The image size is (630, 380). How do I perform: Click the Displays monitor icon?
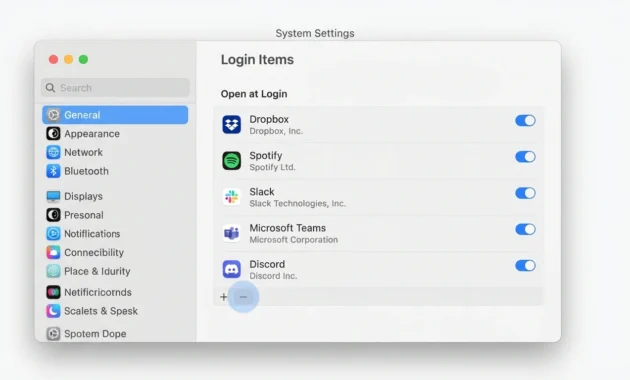53,196
